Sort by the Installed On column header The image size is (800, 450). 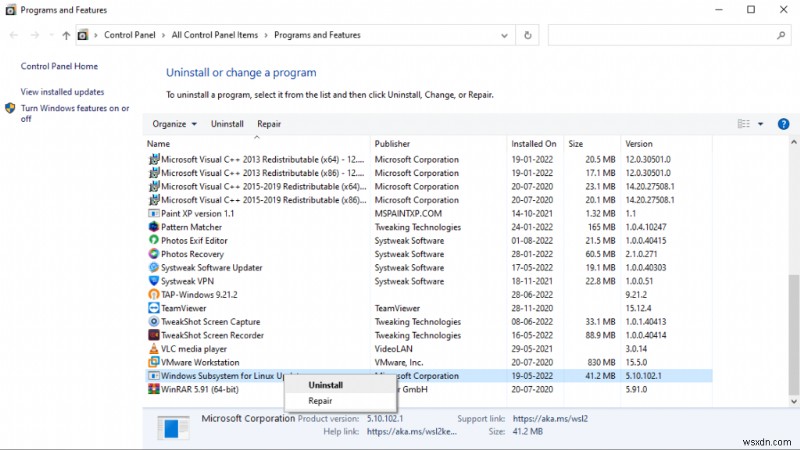tap(535, 144)
